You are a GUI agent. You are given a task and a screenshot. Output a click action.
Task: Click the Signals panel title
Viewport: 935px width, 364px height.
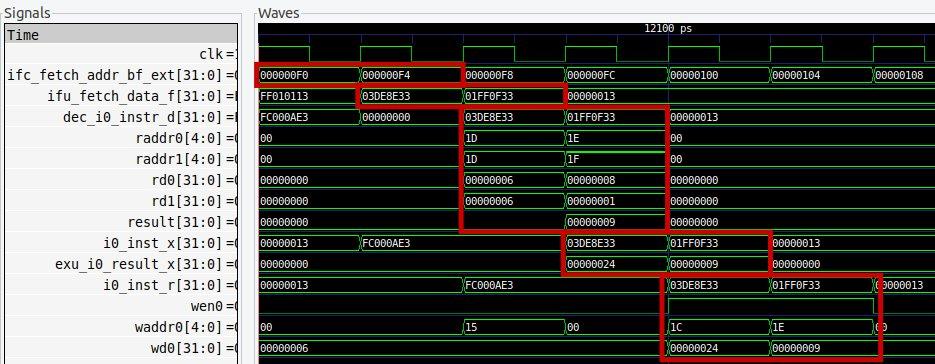pos(27,13)
